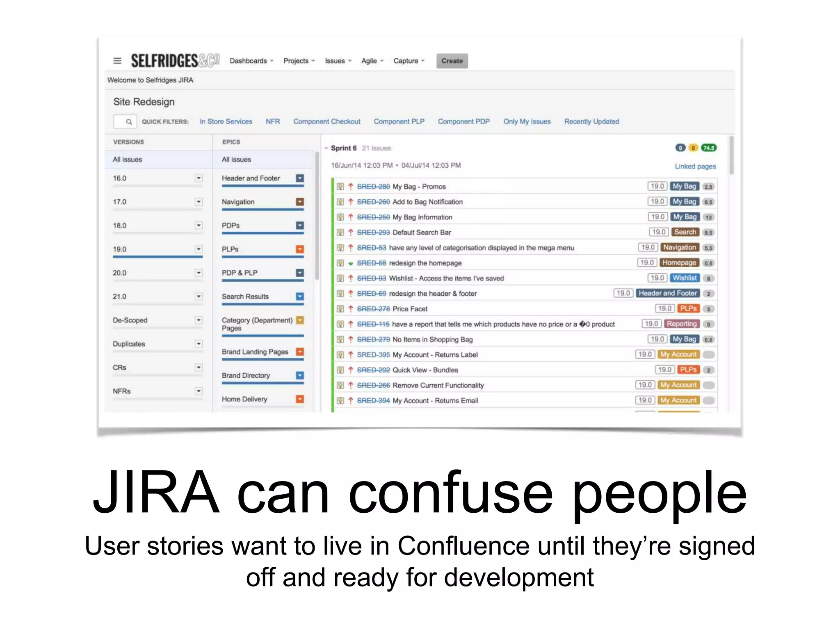
Task: Open PDPs epic blue dropdown icon
Action: tap(300, 225)
